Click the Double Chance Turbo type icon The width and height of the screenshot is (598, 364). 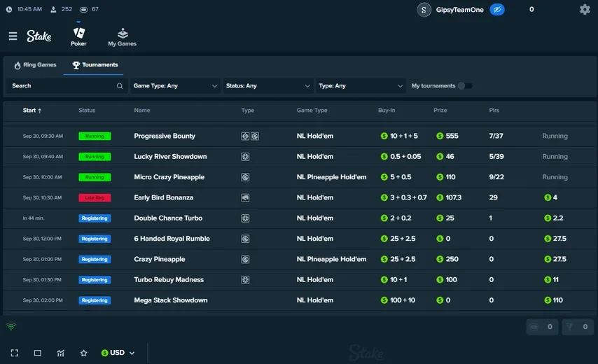[245, 218]
